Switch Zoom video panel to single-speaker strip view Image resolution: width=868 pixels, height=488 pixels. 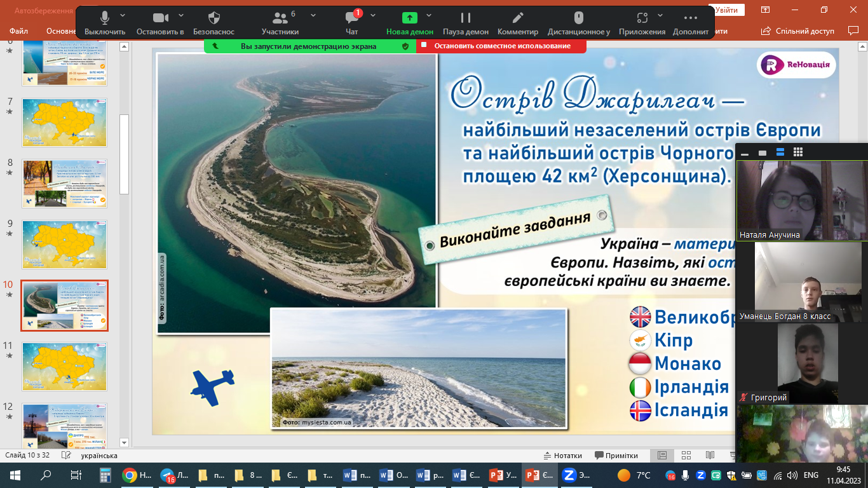tap(763, 153)
